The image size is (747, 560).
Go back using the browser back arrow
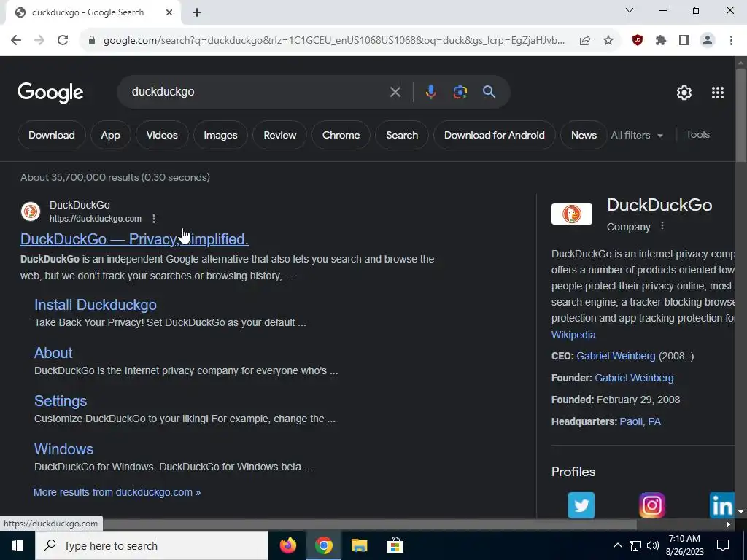16,41
